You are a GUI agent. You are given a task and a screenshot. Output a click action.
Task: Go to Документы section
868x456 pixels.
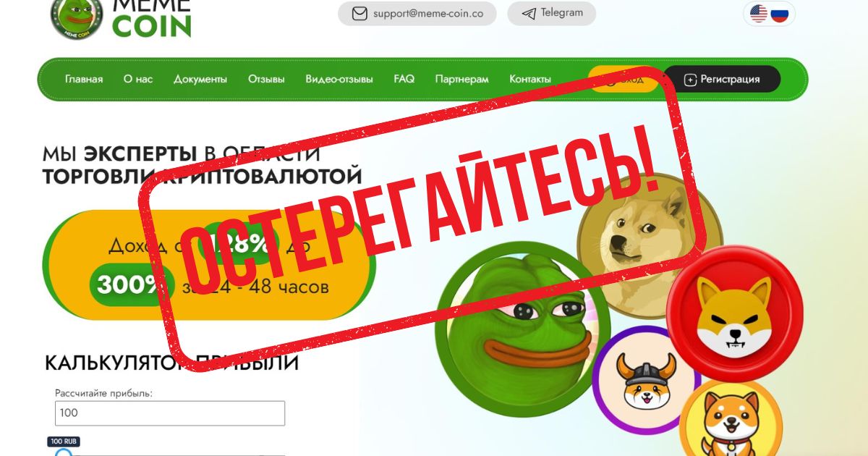tap(200, 79)
